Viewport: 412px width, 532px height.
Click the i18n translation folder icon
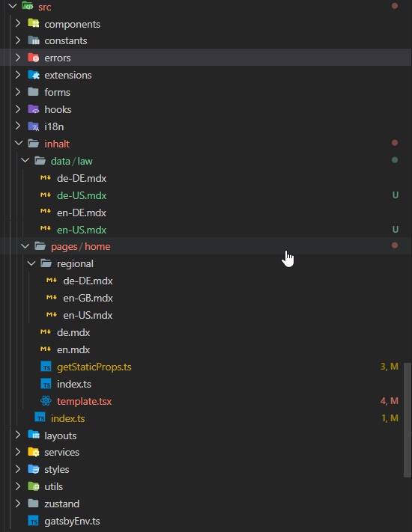33,126
